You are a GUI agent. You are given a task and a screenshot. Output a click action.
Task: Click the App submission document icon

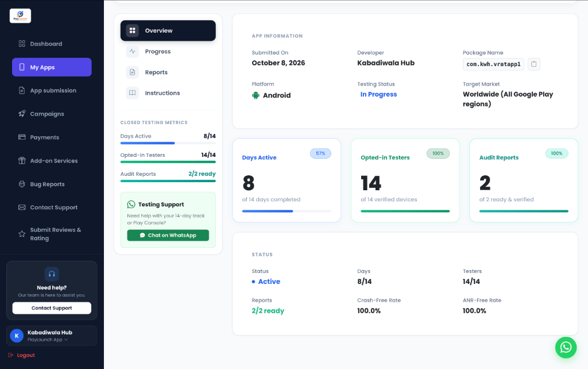coord(22,90)
